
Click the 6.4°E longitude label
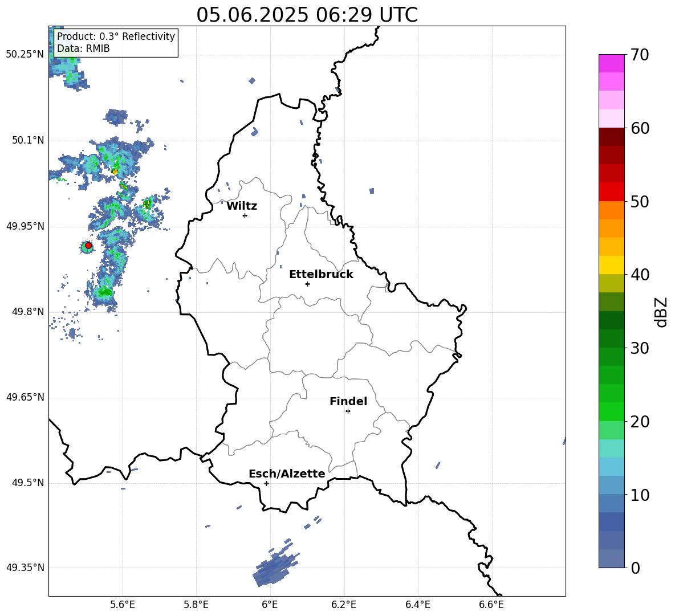pyautogui.click(x=417, y=605)
